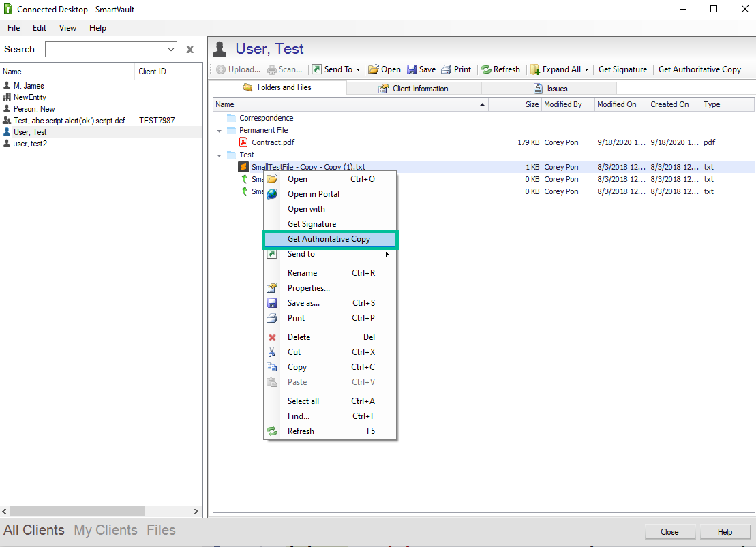
Task: Open the Send To toolbar dropdown arrow
Action: pyautogui.click(x=358, y=69)
